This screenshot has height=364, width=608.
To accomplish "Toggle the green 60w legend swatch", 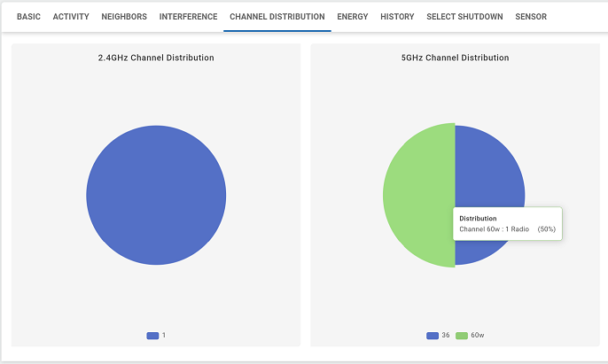I will pyautogui.click(x=461, y=336).
